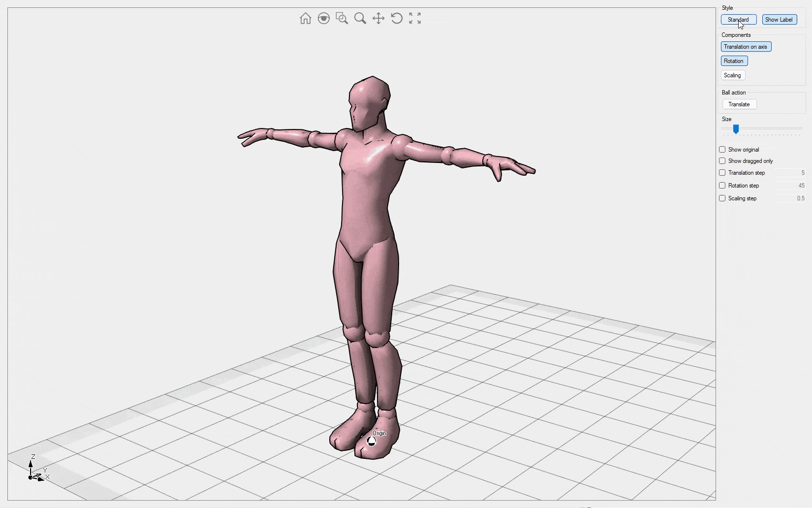The image size is (812, 508).
Task: Click the Size slider handle
Action: click(736, 129)
